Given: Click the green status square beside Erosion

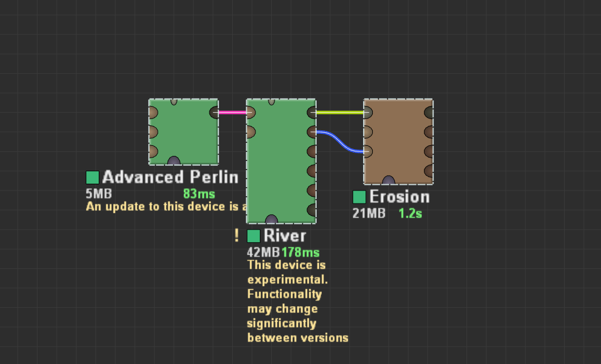Looking at the screenshot, I should 359,197.
